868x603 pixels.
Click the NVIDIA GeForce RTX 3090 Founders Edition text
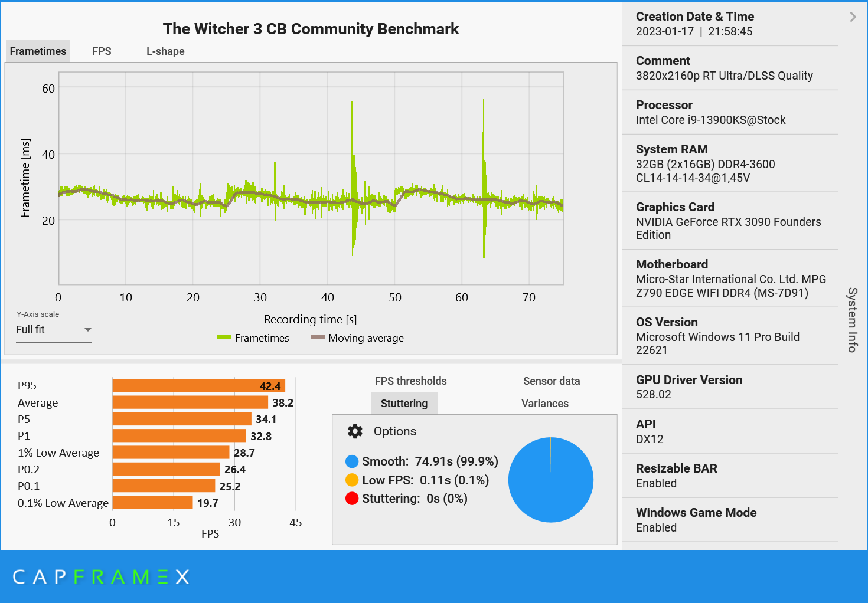(x=729, y=228)
